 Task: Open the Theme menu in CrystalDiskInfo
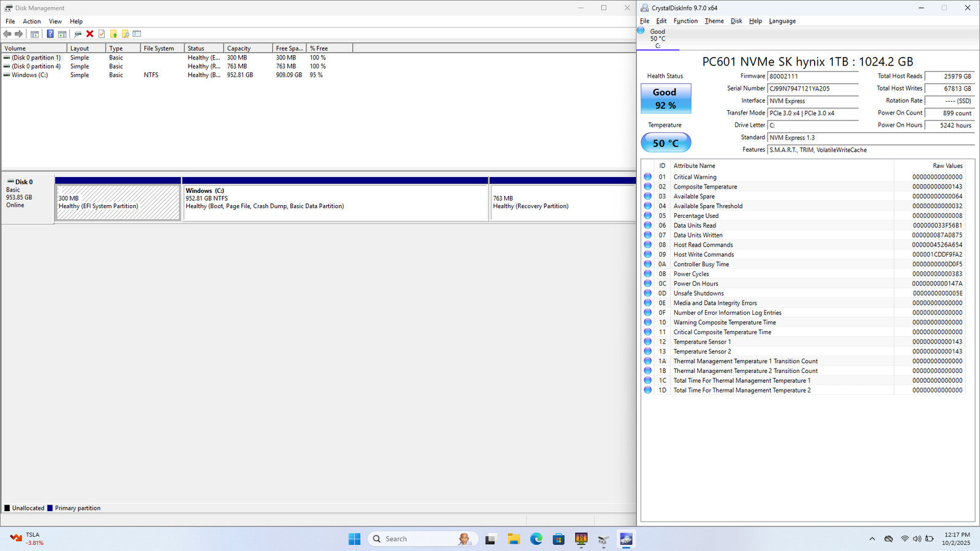(714, 21)
